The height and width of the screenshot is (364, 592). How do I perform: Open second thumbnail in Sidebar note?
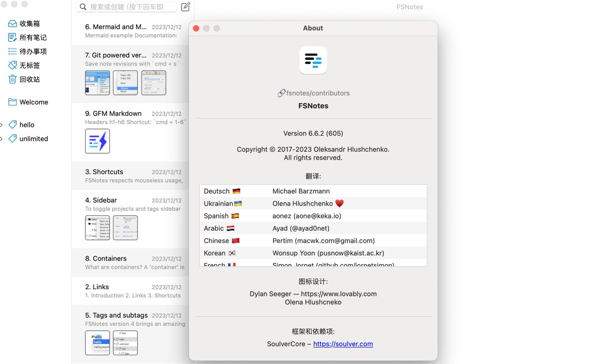[x=125, y=228]
